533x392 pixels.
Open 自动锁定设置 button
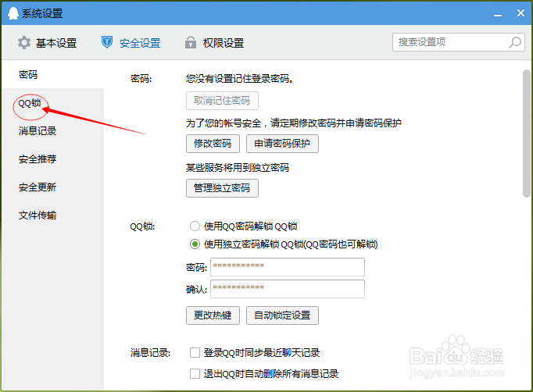point(282,315)
